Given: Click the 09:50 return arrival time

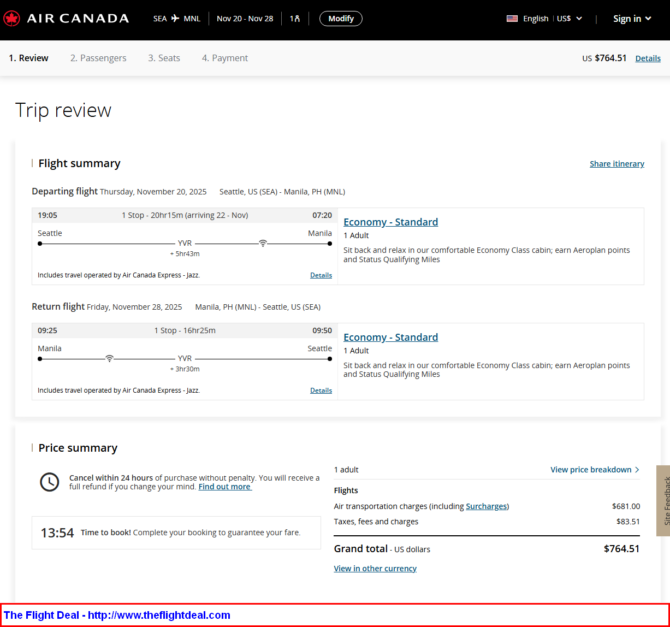Looking at the screenshot, I should coord(322,330).
